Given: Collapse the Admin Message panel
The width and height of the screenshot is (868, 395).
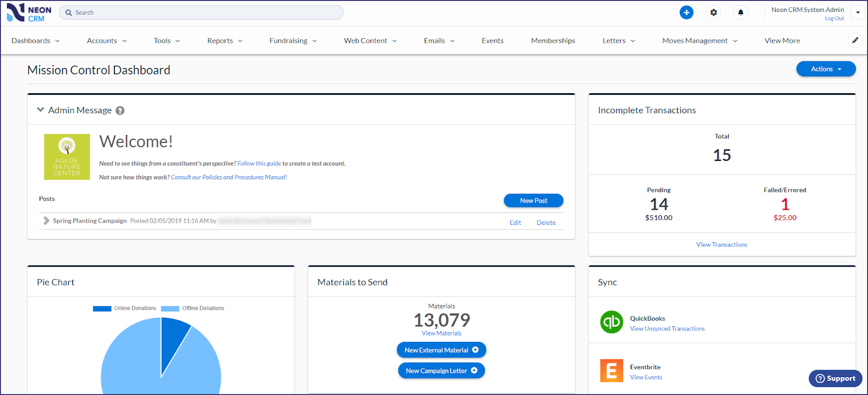Looking at the screenshot, I should click(40, 109).
